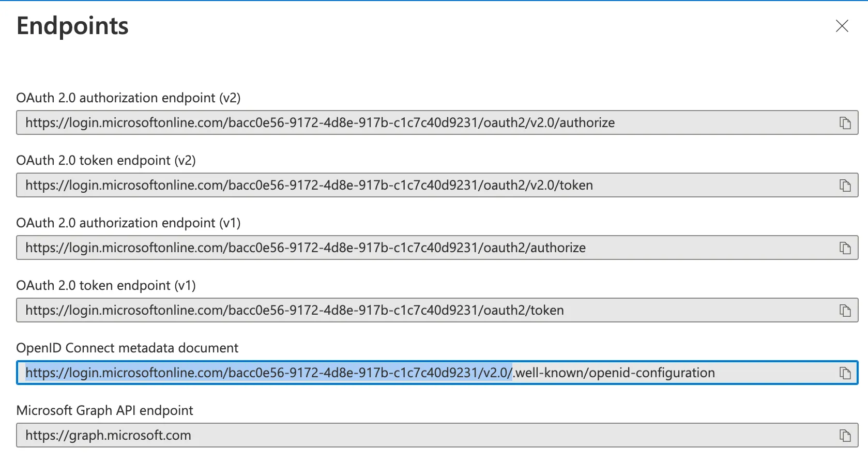The height and width of the screenshot is (463, 868).
Task: Copy the OAuth 2.0 authorization endpoint (v2) URL
Action: pyautogui.click(x=845, y=123)
